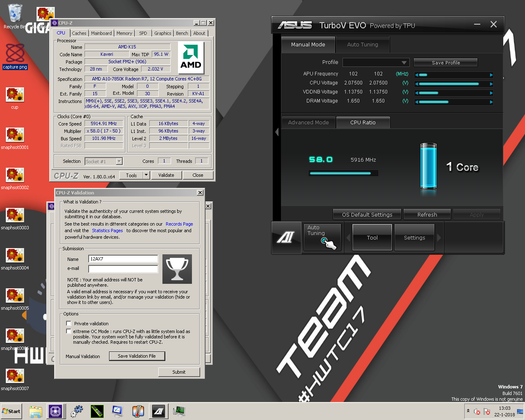This screenshot has width=525, height=420.
Task: Open the monitor checkmark taskbar application
Action: 118,411
